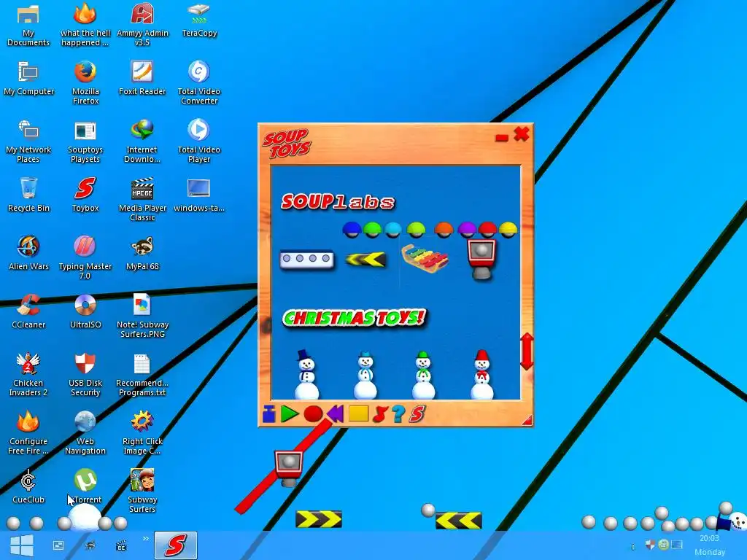This screenshot has width=747, height=560.
Task: Choose the snowman with light blue cap
Action: [365, 376]
